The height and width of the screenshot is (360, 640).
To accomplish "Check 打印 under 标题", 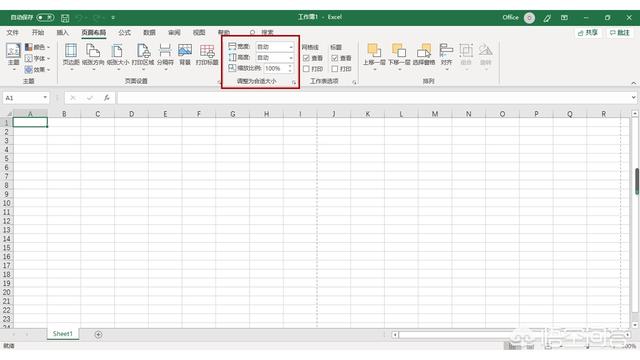I will 335,69.
